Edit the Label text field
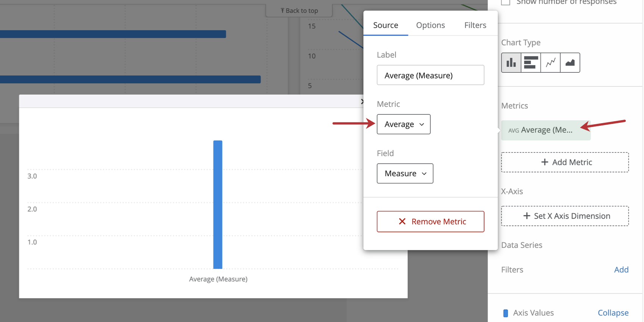Screen dimensions: 644x322 click(x=430, y=75)
